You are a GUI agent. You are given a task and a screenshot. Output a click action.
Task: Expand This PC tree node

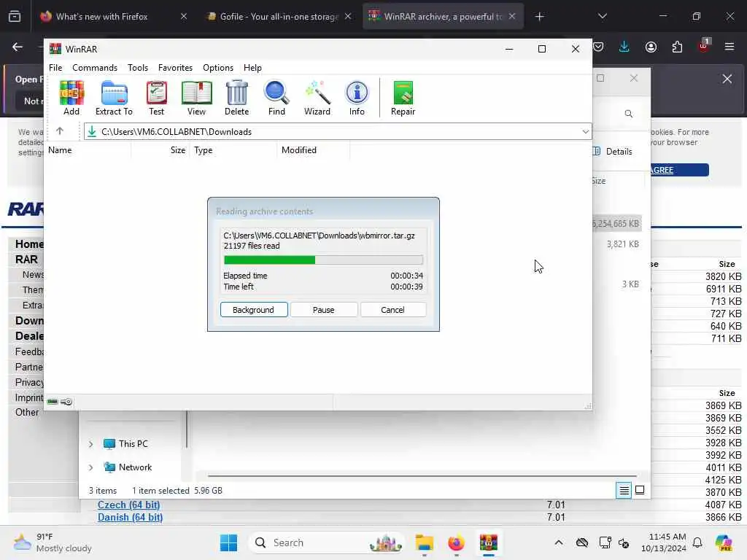(x=90, y=444)
